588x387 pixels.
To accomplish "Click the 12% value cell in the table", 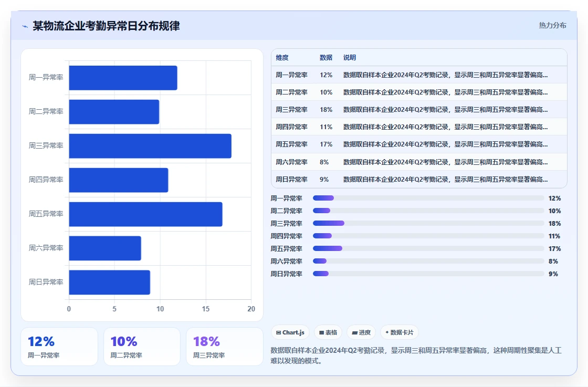I will tap(326, 75).
